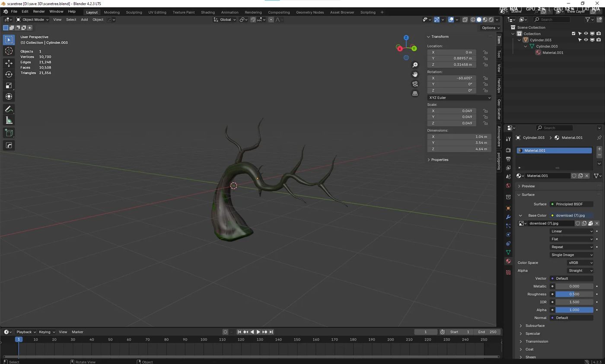Open the Linear interpolation dropdown
The image size is (605, 364).
tap(572, 231)
